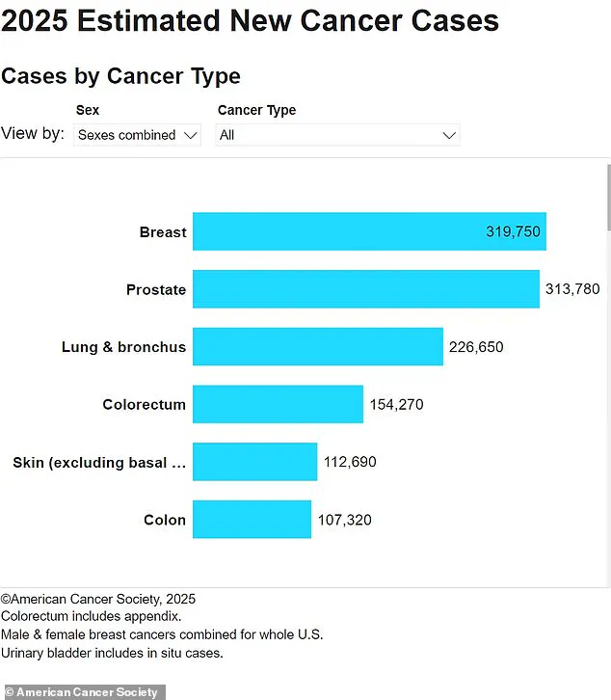Select the Breast bar in the chart
Screen dimensions: 611x700
pos(369,231)
